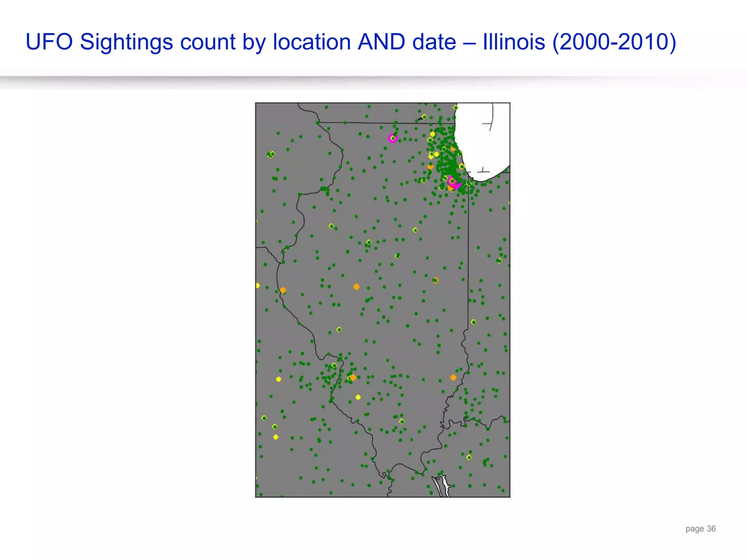The width and height of the screenshot is (747, 560).
Task: Click the 'page 36' footer text
Action: pyautogui.click(x=700, y=529)
